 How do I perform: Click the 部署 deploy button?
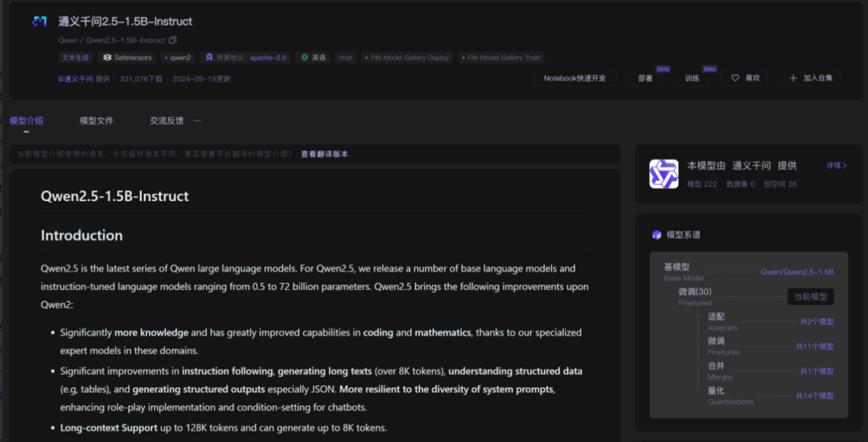[646, 78]
